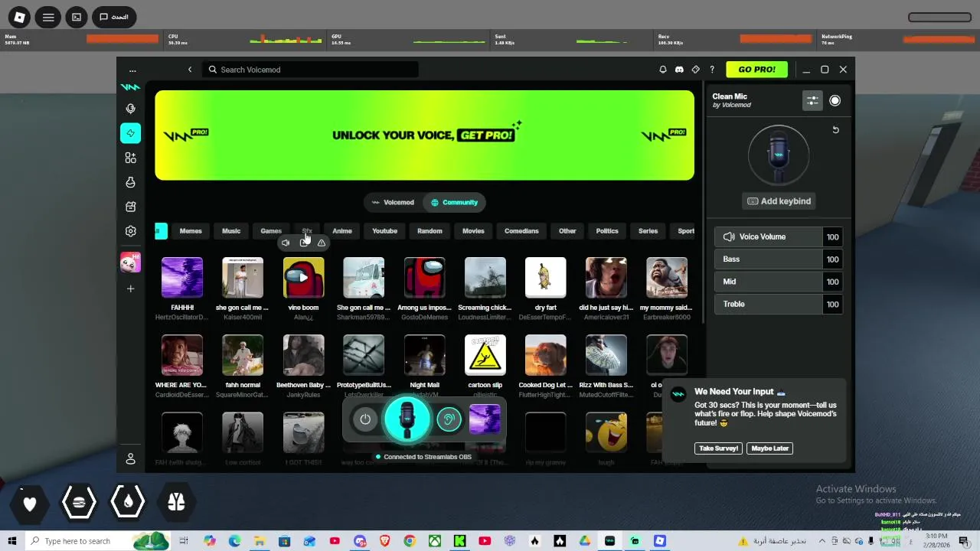The image size is (980, 551).
Task: Open the add-apps grid sidebar icon
Action: (131, 158)
